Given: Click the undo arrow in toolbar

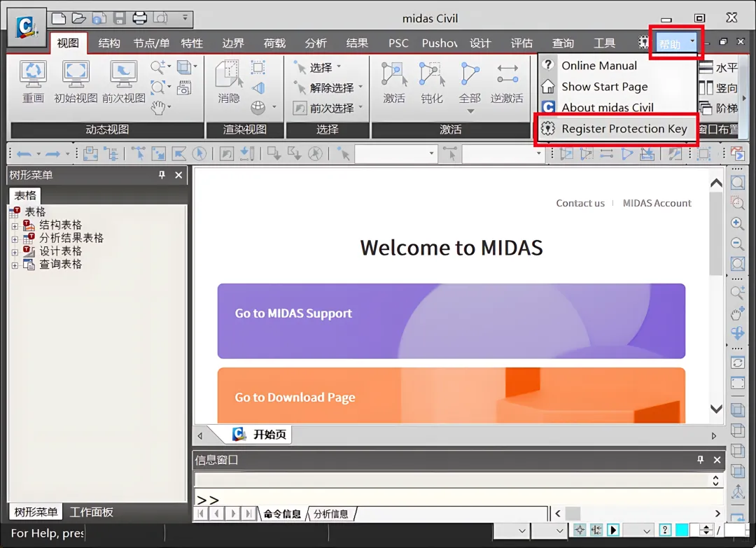Looking at the screenshot, I should coord(24,154).
